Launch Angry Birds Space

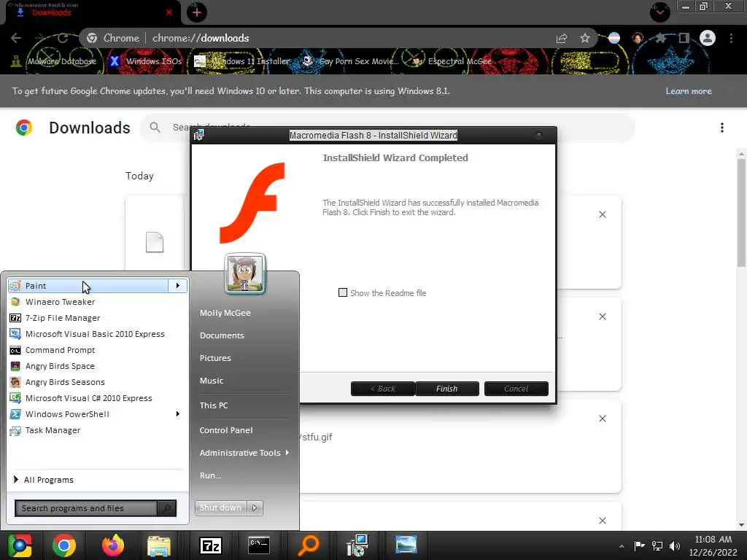tap(60, 366)
